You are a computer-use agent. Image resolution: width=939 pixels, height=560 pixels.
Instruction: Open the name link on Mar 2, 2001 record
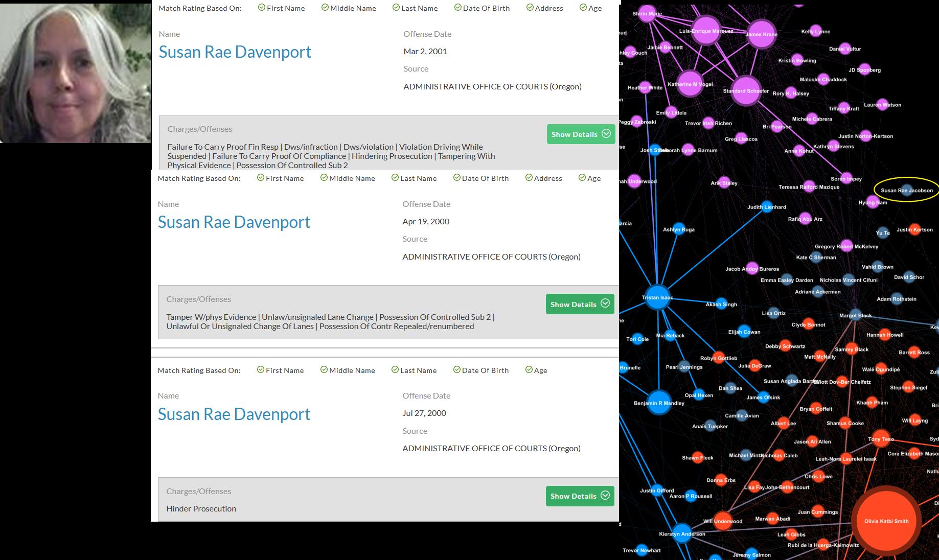235,52
